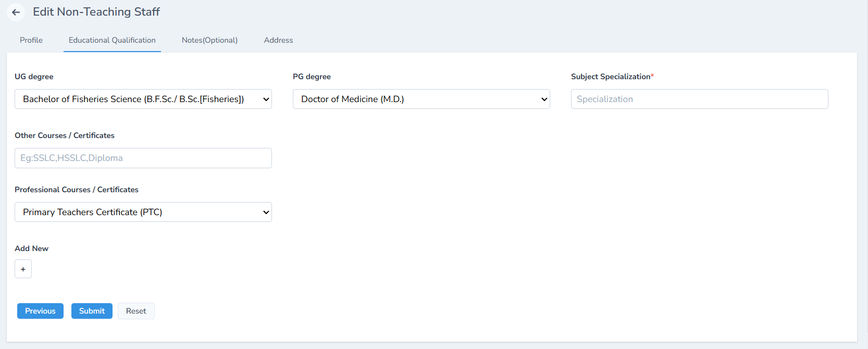This screenshot has height=349, width=868.
Task: Click the Previous button
Action: 40,311
